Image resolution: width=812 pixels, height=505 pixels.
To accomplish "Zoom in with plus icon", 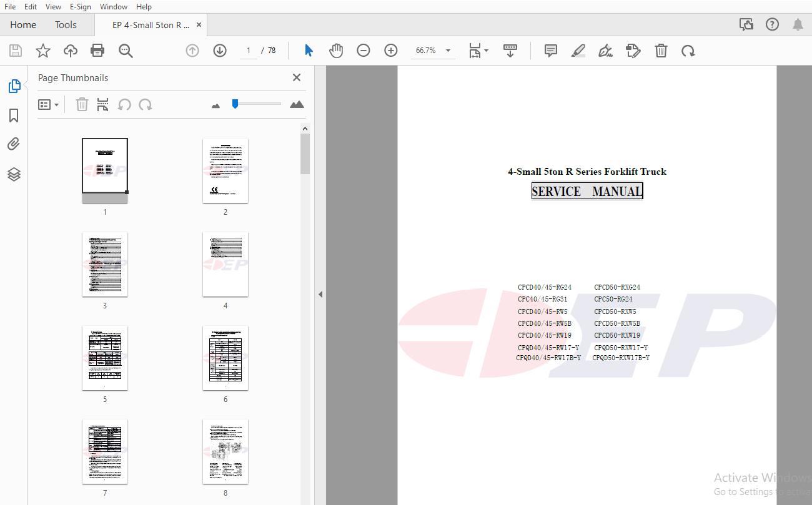I will (391, 51).
